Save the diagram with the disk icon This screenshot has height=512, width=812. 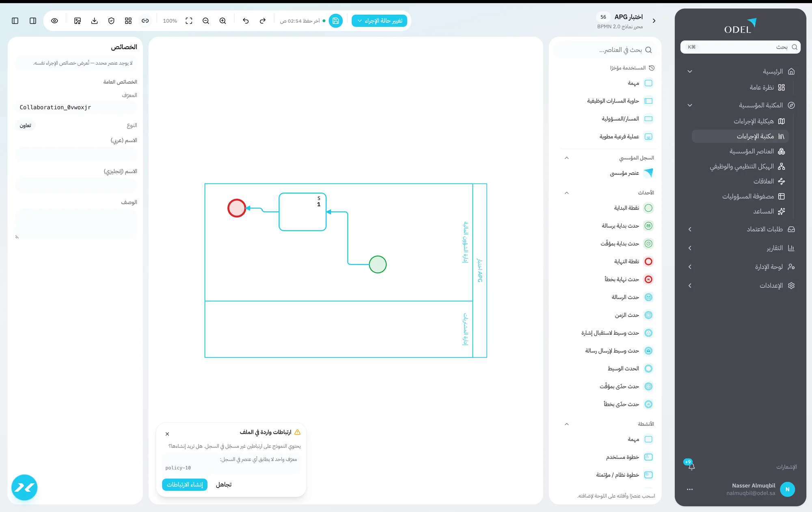point(336,21)
